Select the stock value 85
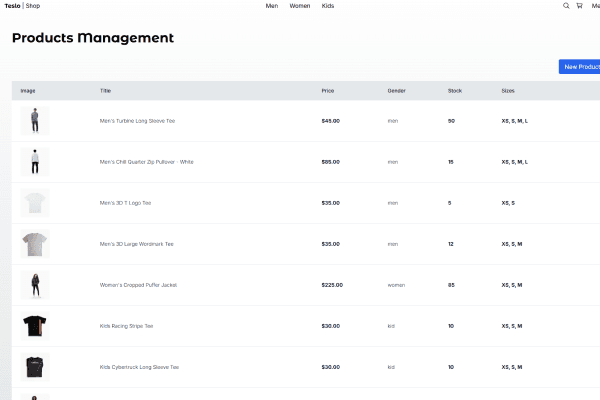Viewport: 600px width, 400px height. 451,285
